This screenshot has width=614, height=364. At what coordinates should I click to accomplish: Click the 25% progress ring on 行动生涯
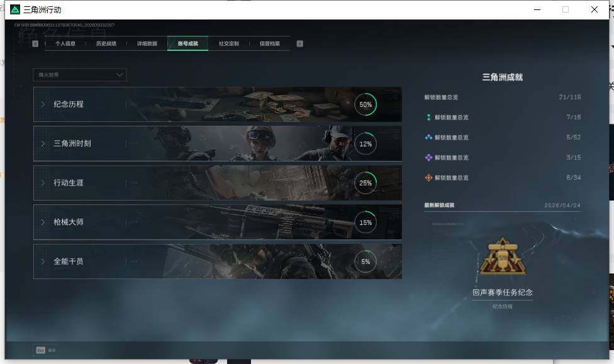coord(366,183)
